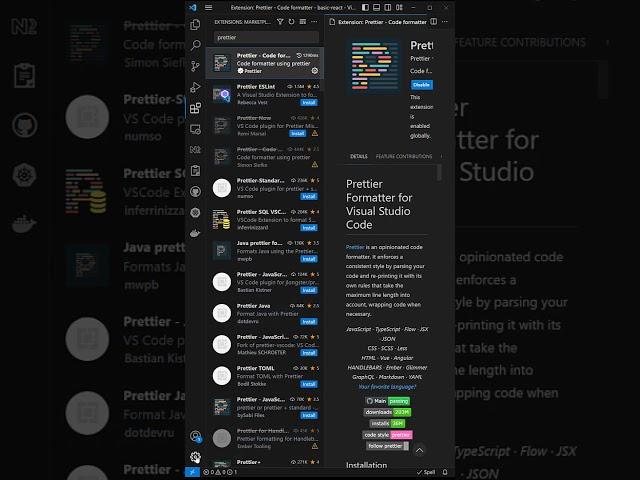
Task: Toggle the Secondary Side Bar layout
Action: pos(388,7)
